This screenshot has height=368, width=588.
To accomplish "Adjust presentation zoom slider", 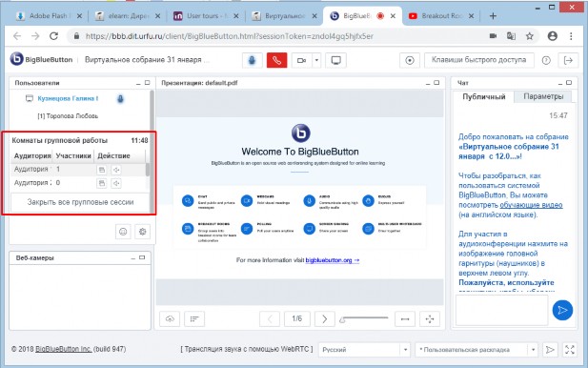I will pos(364,318).
